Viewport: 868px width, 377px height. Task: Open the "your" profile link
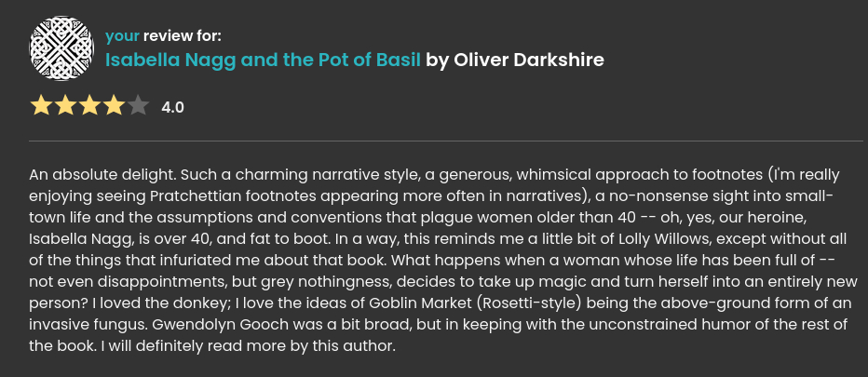pyautogui.click(x=122, y=36)
